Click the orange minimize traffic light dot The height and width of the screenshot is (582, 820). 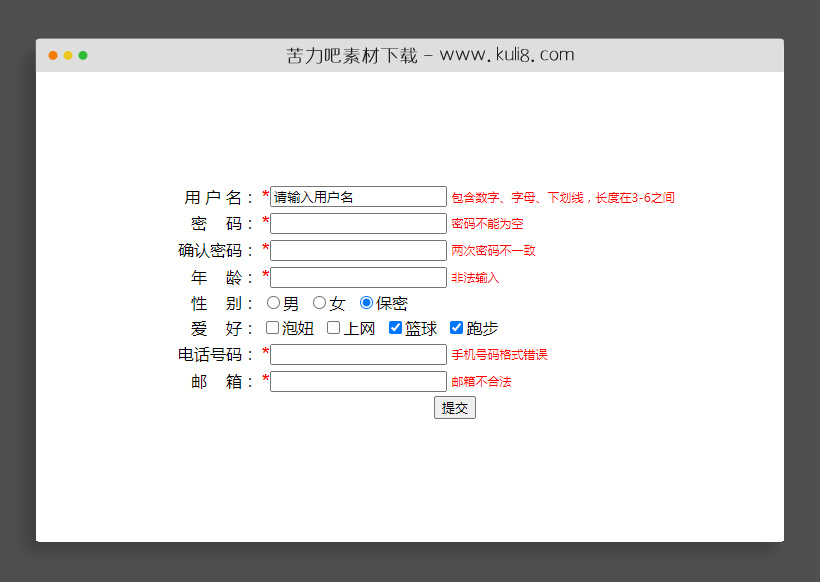point(68,56)
